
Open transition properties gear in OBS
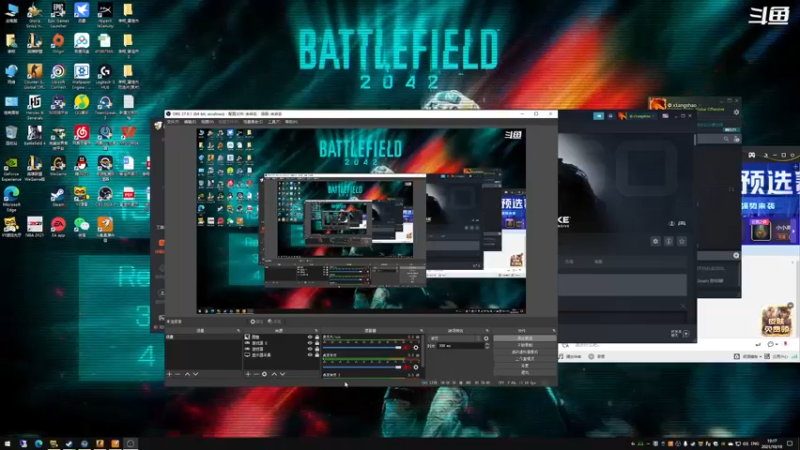[x=486, y=338]
